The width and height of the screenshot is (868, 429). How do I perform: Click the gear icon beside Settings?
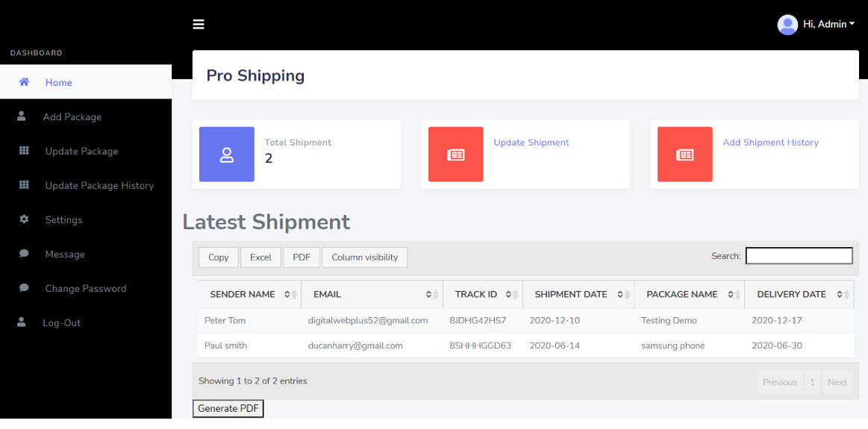[x=24, y=219]
